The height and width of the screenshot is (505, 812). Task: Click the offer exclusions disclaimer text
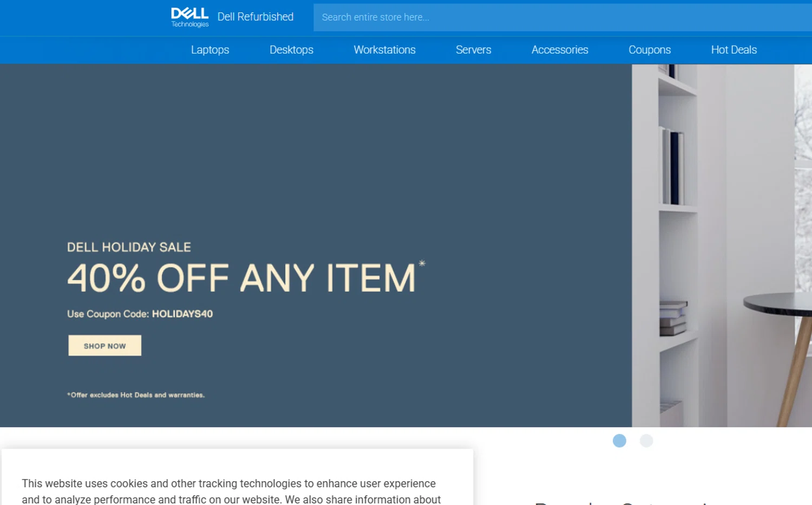pyautogui.click(x=136, y=395)
